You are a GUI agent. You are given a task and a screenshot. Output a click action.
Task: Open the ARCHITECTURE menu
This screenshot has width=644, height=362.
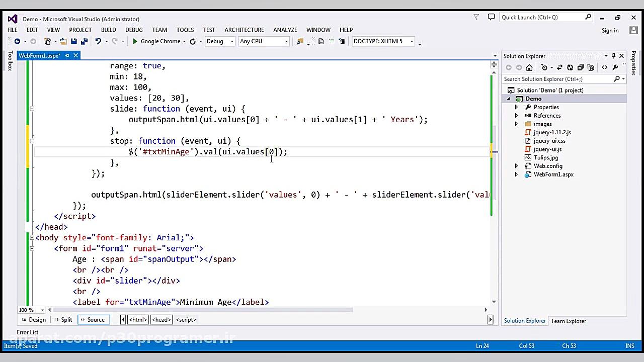(x=244, y=30)
